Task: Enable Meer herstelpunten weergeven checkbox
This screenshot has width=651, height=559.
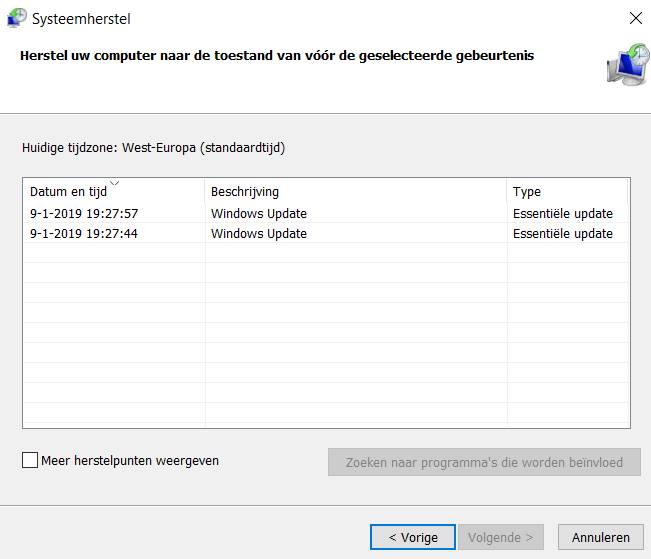Action: (30, 460)
